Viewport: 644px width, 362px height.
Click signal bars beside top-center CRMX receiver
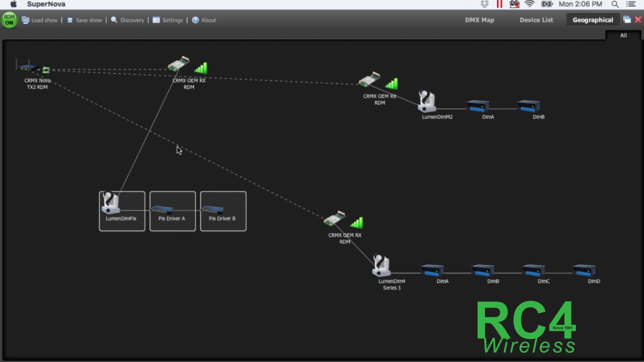pyautogui.click(x=201, y=68)
